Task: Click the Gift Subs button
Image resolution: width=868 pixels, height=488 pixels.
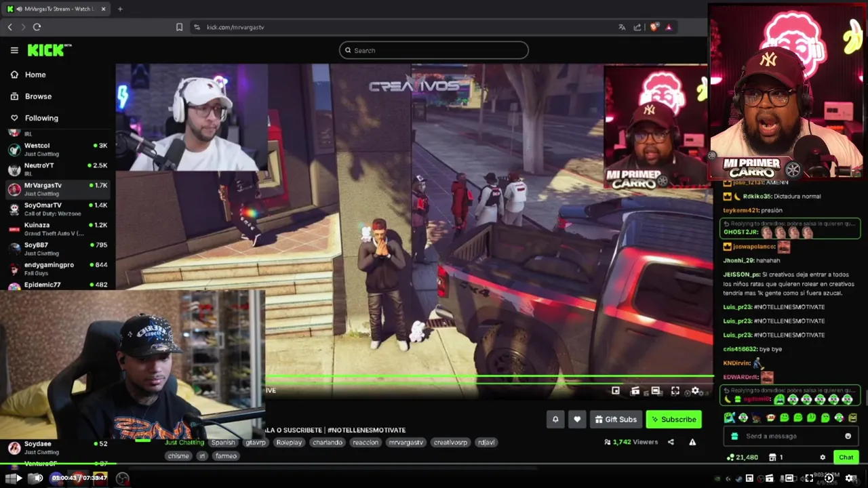Action: point(616,420)
